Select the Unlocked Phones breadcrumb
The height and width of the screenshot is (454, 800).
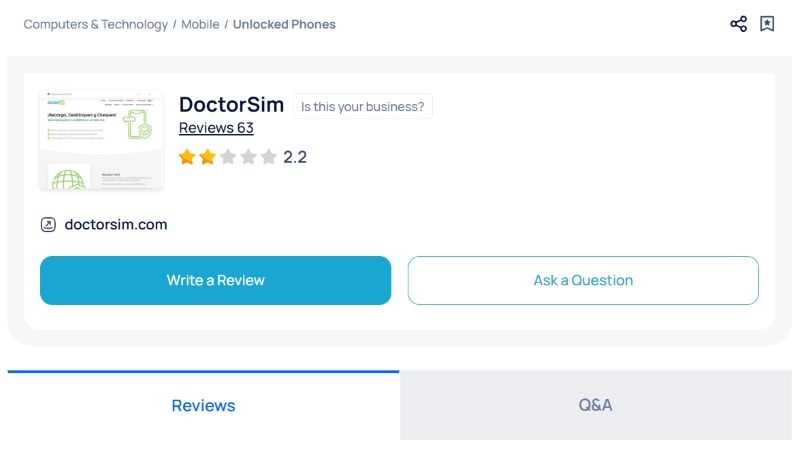point(284,24)
